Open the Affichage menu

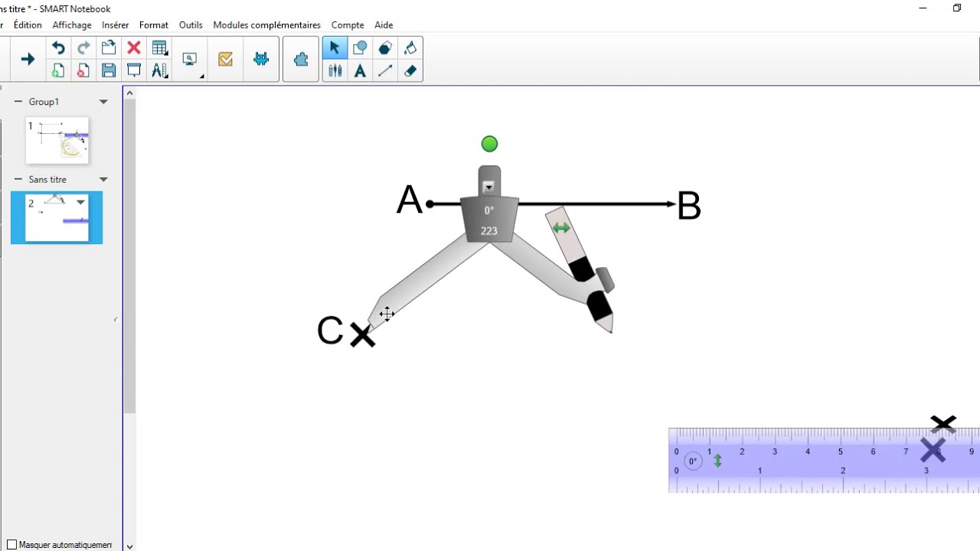72,25
